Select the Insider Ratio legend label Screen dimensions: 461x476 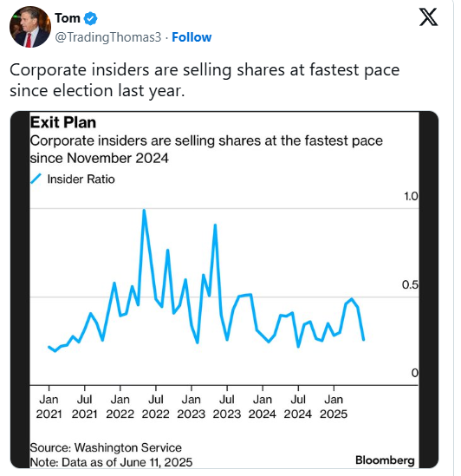pos(81,179)
